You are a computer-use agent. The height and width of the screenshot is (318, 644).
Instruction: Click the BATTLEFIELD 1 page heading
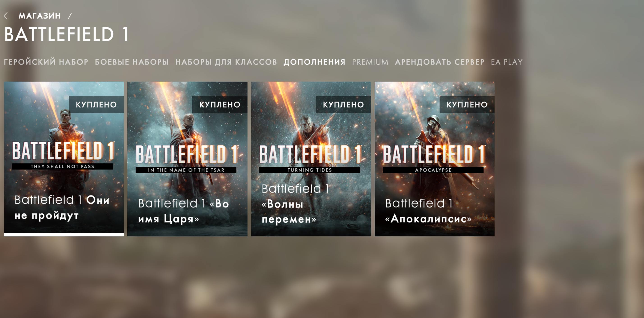click(x=66, y=34)
